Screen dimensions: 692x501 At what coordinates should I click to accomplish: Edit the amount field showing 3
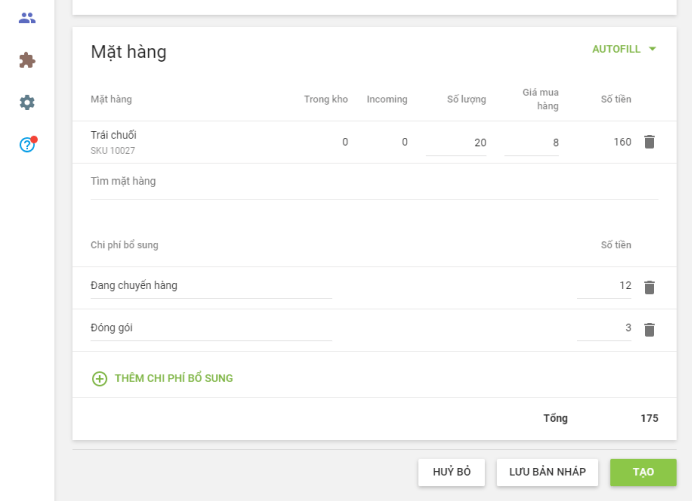604,328
